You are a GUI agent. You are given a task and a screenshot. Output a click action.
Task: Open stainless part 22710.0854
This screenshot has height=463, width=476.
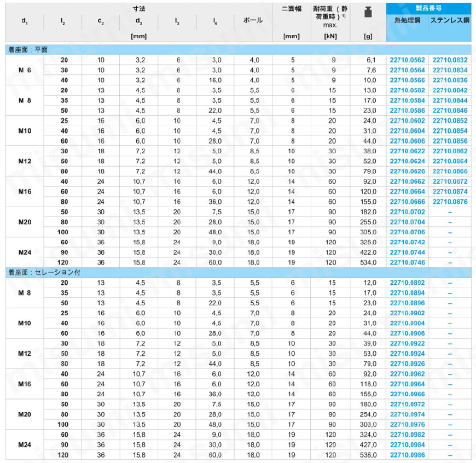(x=450, y=131)
